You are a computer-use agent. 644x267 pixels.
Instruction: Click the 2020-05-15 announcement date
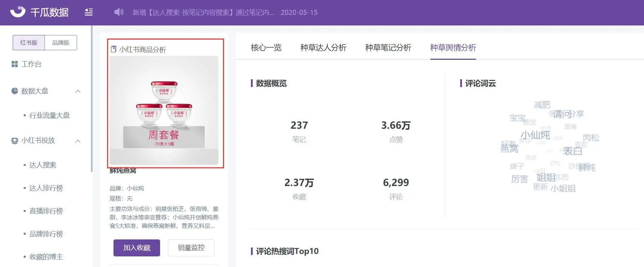[x=299, y=12]
